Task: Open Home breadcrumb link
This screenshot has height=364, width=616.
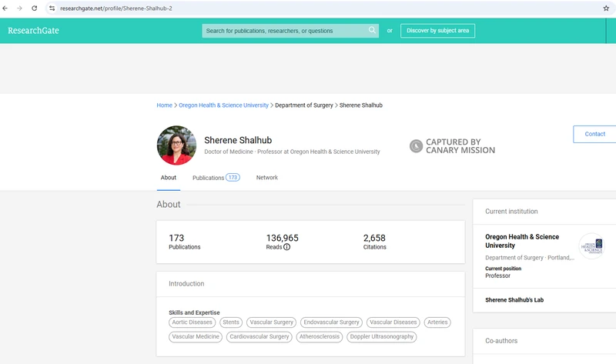Action: [164, 105]
